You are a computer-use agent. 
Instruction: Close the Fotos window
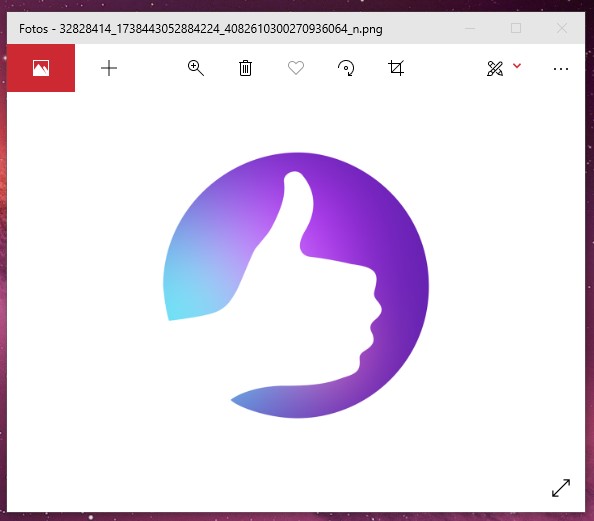tap(562, 28)
